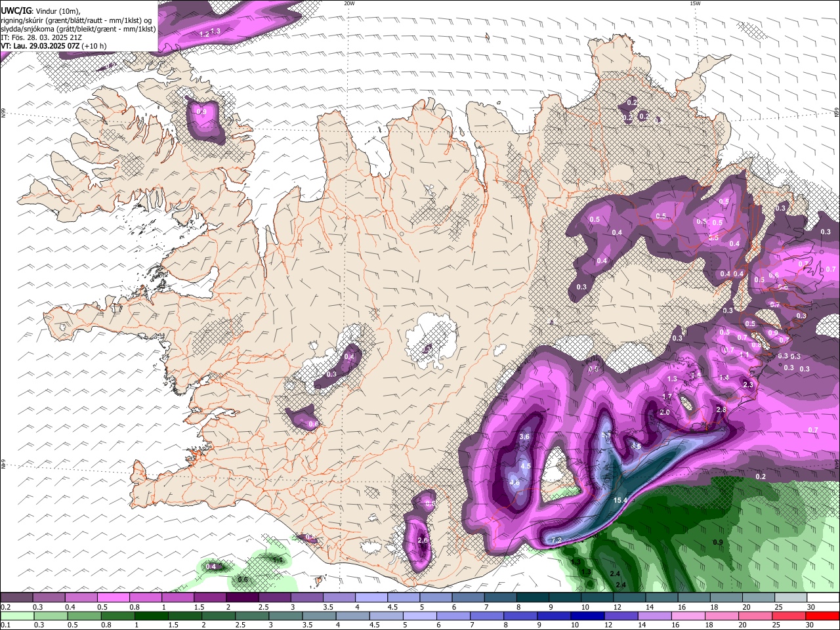Click the 2.6 value in southern purple patch
This screenshot has width=840, height=630.
pos(423,540)
